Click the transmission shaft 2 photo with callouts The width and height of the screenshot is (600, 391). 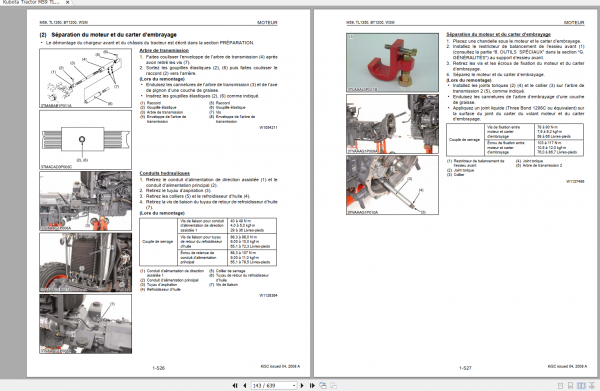pos(392,185)
